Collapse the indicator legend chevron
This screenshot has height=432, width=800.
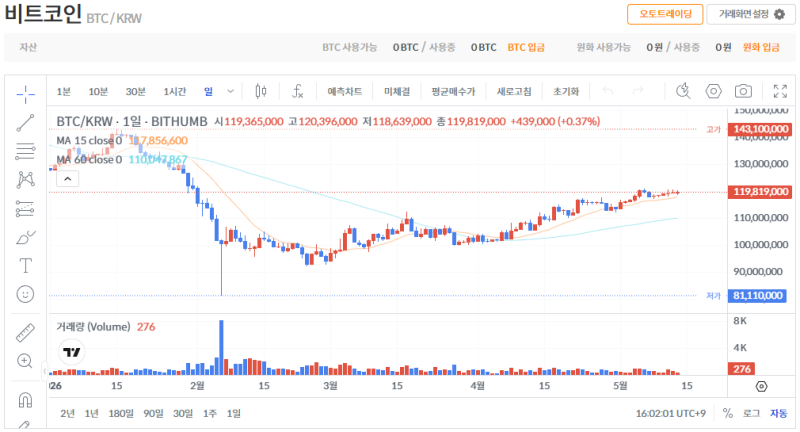[67, 179]
